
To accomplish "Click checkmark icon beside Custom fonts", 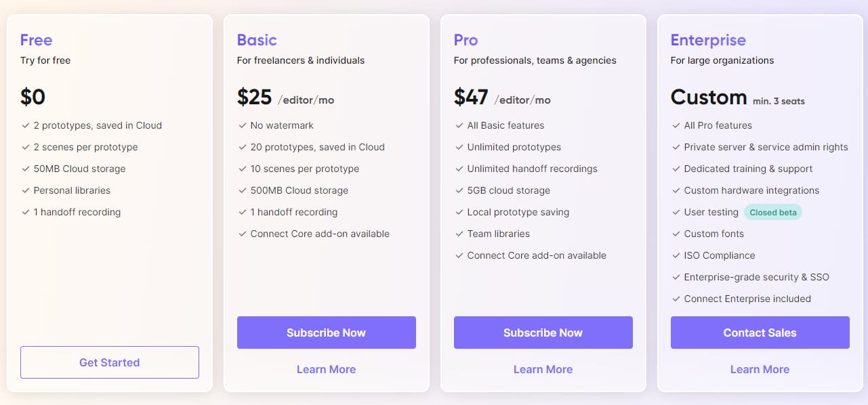I will 676,234.
